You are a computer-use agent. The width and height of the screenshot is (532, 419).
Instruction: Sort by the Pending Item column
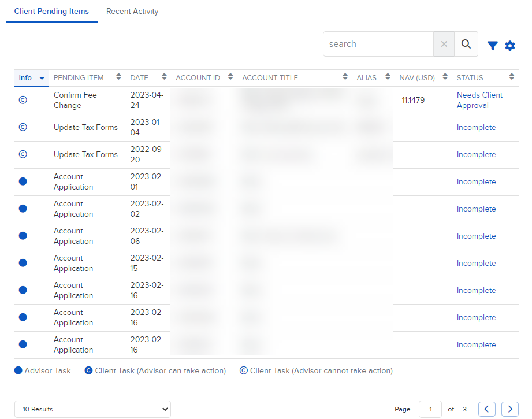[119, 77]
